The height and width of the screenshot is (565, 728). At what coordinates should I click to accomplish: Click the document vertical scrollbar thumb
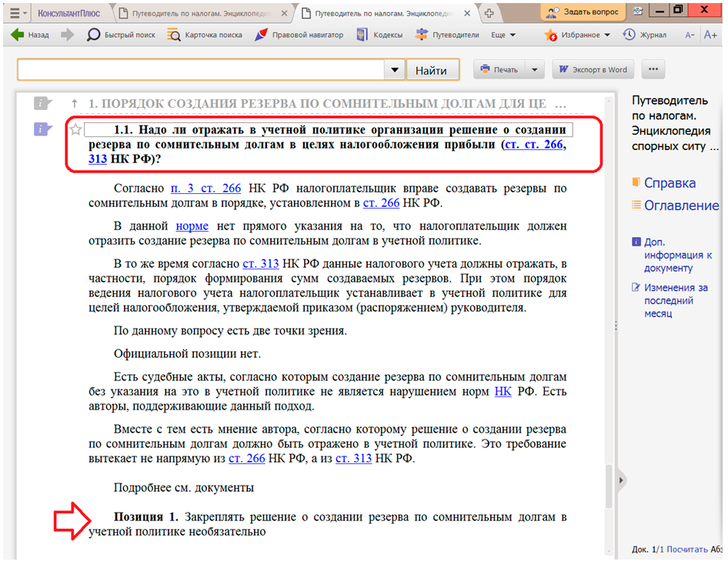tap(609, 486)
